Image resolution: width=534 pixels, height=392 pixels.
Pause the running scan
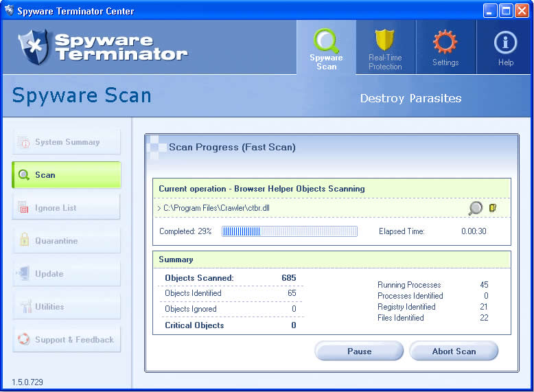pyautogui.click(x=359, y=351)
